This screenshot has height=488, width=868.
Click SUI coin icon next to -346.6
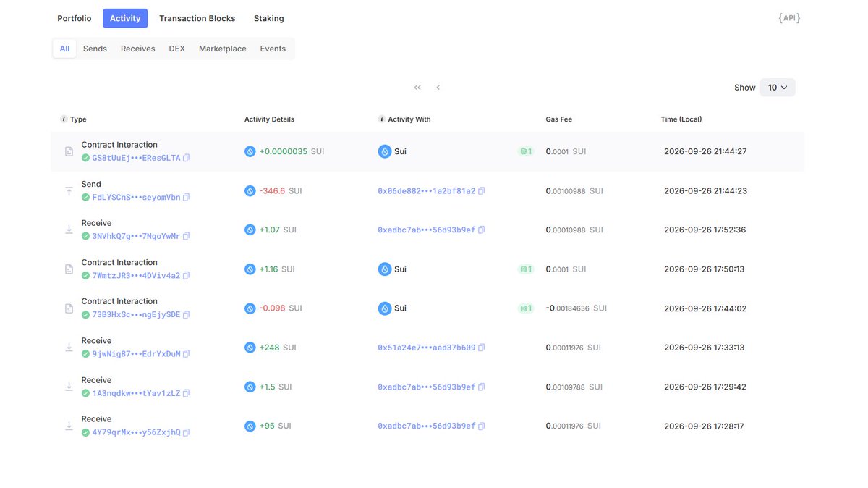(x=250, y=191)
